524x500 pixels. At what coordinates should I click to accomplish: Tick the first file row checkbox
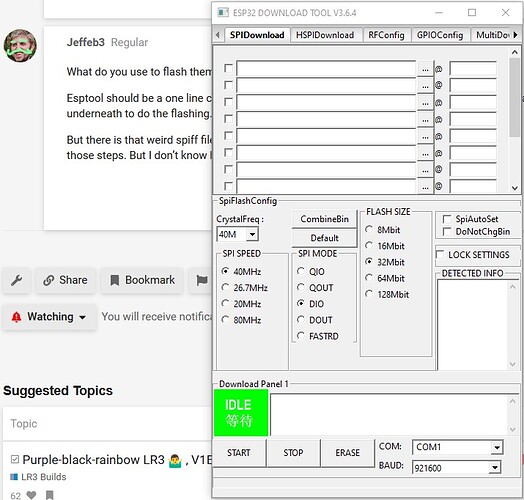click(228, 68)
